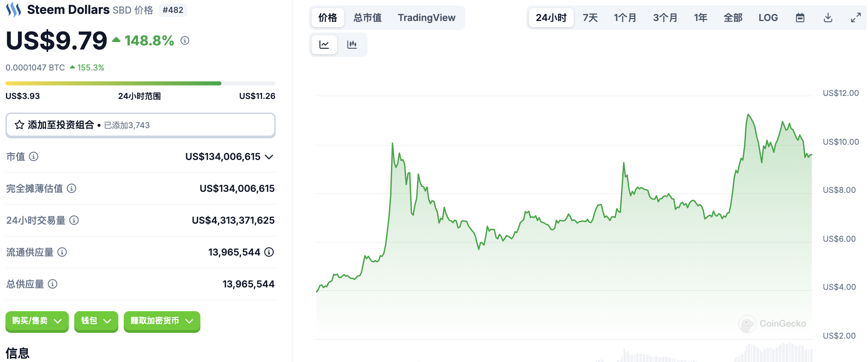Expand chart to fullscreen

click(x=856, y=18)
